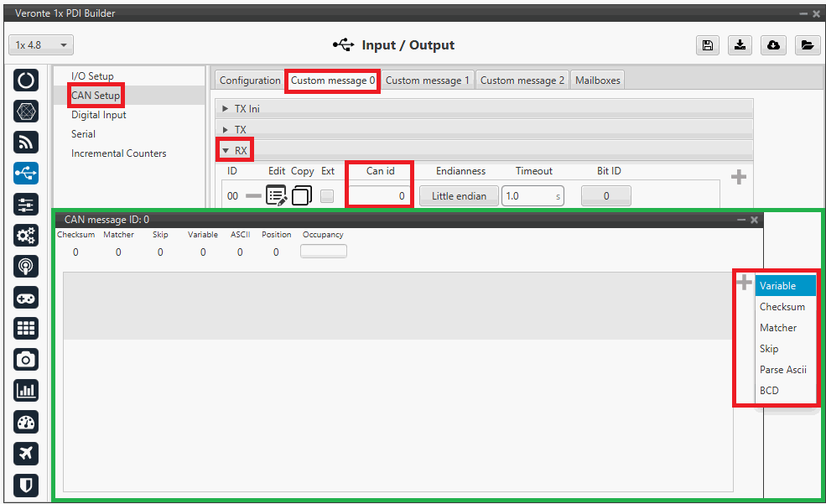
Task: Open the edit icon for message 00
Action: (277, 196)
